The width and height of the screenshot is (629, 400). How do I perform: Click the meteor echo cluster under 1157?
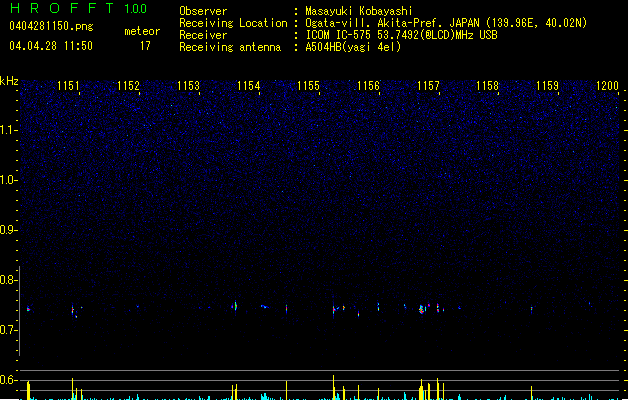[x=422, y=309]
